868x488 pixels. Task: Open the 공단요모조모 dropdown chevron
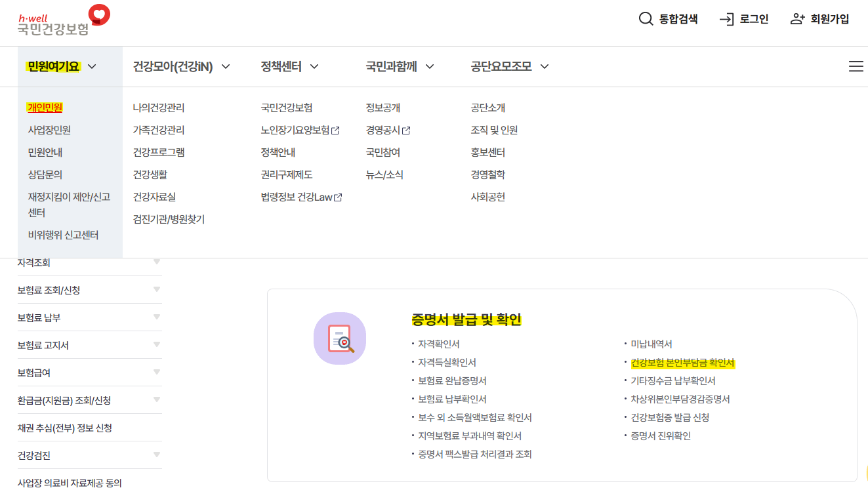545,66
